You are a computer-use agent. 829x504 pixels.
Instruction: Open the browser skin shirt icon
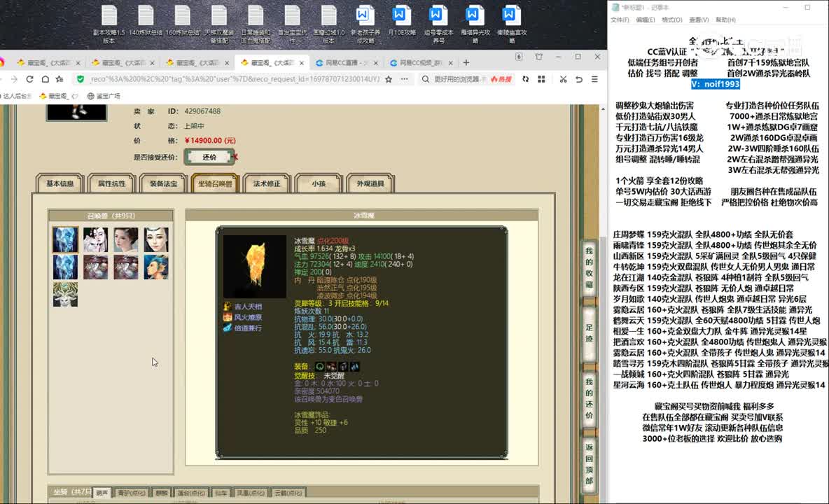tap(538, 57)
